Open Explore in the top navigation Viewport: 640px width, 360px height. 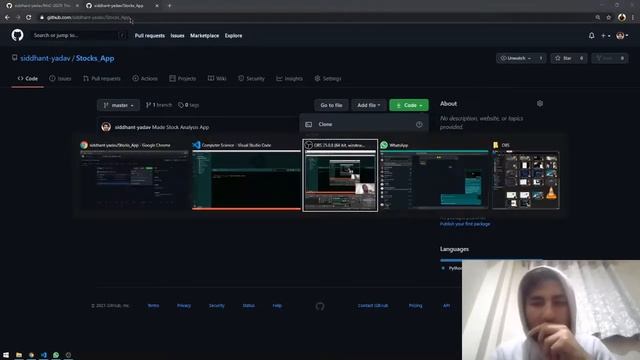point(233,36)
